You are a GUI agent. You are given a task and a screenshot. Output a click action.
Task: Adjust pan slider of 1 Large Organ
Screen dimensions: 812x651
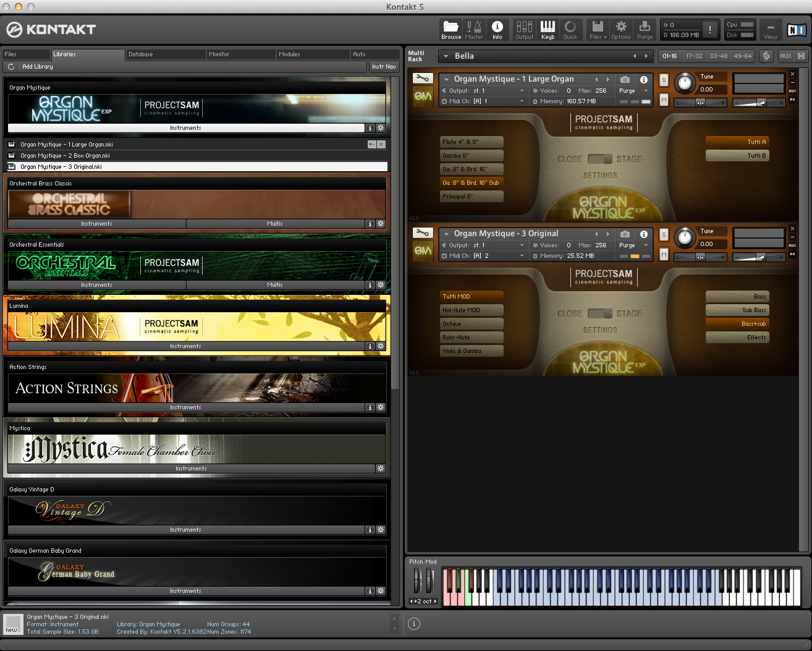[700, 103]
